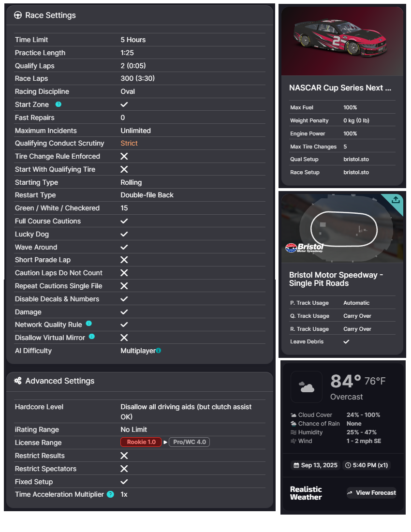Image resolution: width=411 pixels, height=532 pixels.
Task: Click the Sep 13, 2025 date chip
Action: [315, 465]
